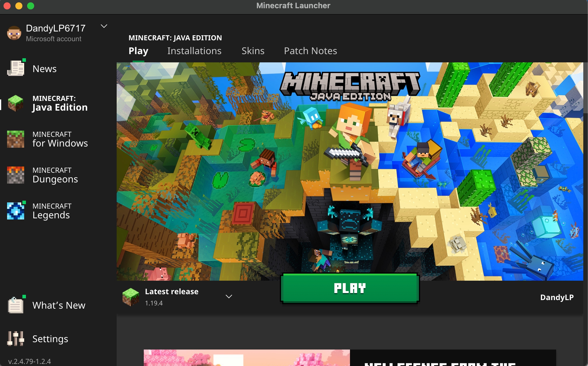Viewport: 588px width, 366px height.
Task: Click the Latest release grass block icon
Action: pos(131,297)
